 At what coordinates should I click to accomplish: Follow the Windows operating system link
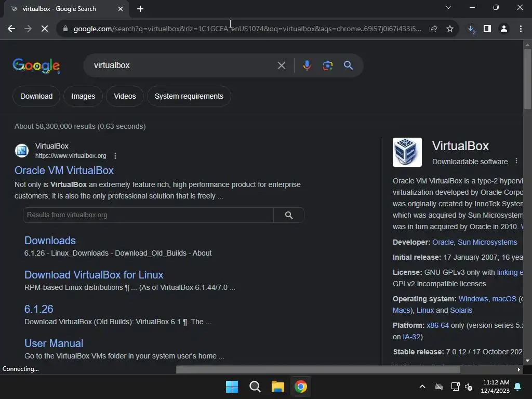[x=473, y=299]
